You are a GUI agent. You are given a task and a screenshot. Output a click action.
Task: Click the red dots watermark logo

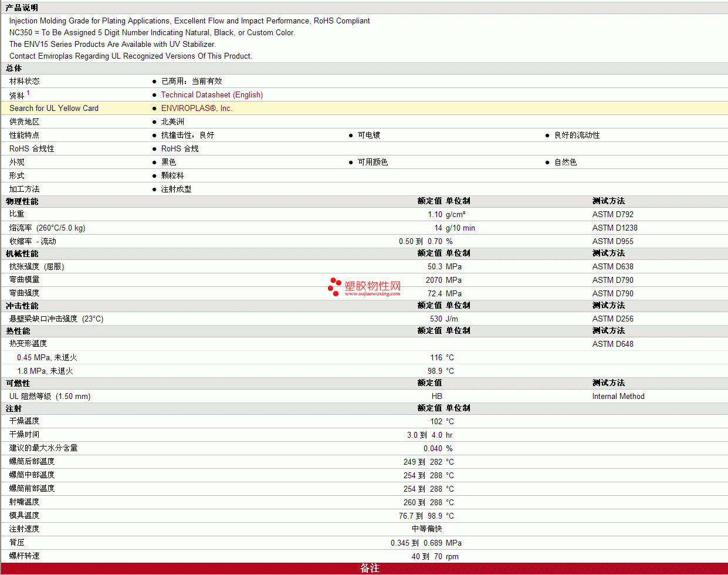point(334,286)
